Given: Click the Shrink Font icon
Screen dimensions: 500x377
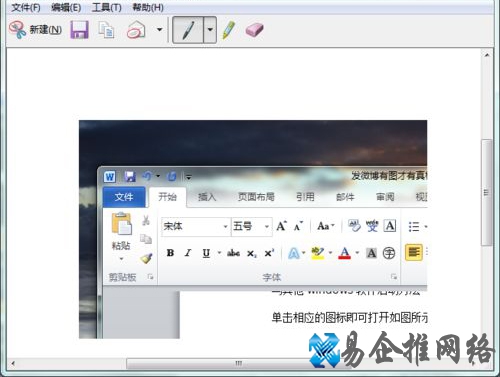Looking at the screenshot, I should (298, 226).
